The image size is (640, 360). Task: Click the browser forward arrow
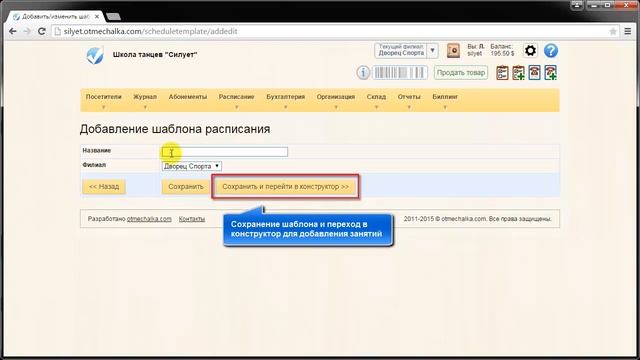[x=27, y=31]
